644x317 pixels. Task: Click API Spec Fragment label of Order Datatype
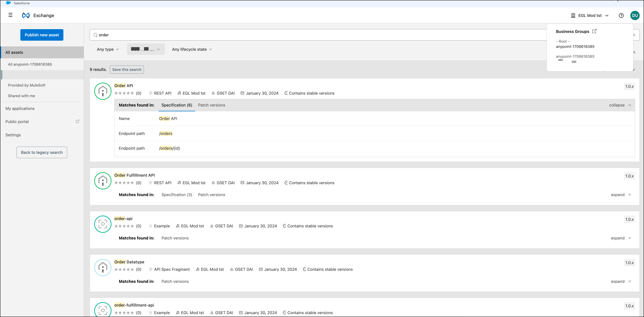tap(172, 269)
